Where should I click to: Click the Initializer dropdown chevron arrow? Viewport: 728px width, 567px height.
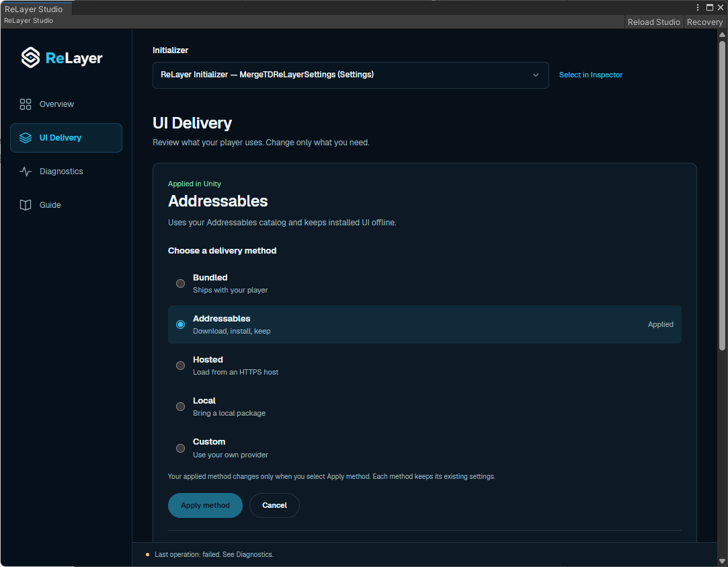[x=535, y=75]
